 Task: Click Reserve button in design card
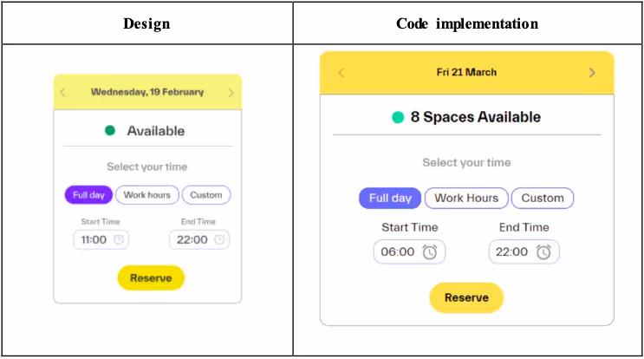click(x=151, y=278)
